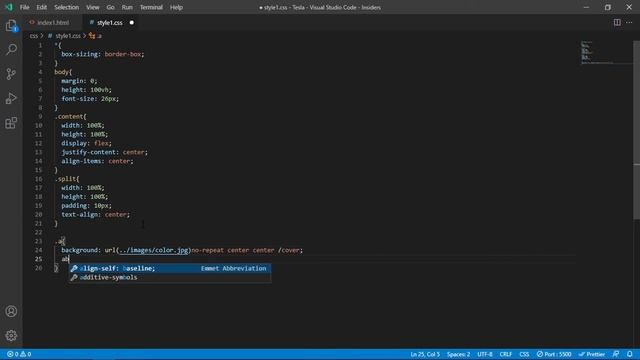This screenshot has height=360, width=640.
Task: Click the box-sizing: border-box; line
Action: (x=102, y=54)
